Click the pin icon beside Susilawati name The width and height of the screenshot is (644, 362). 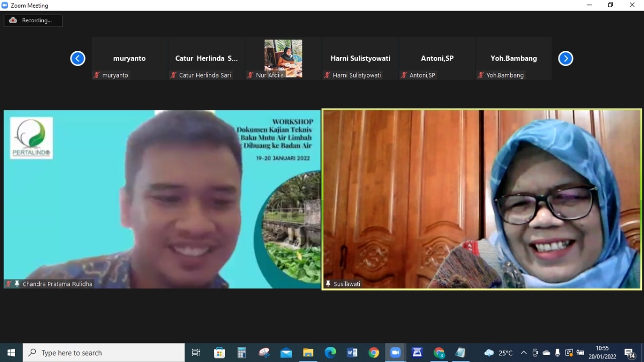click(328, 284)
